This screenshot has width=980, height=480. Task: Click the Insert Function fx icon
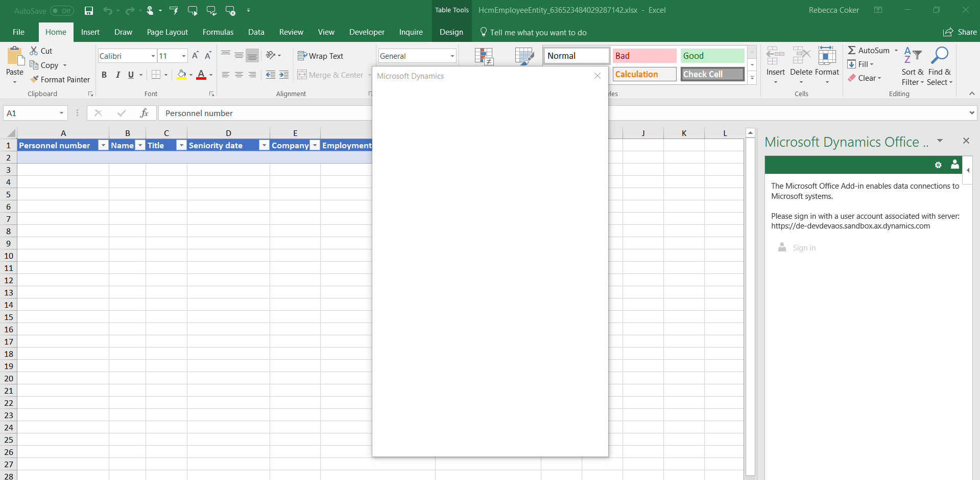pyautogui.click(x=145, y=113)
